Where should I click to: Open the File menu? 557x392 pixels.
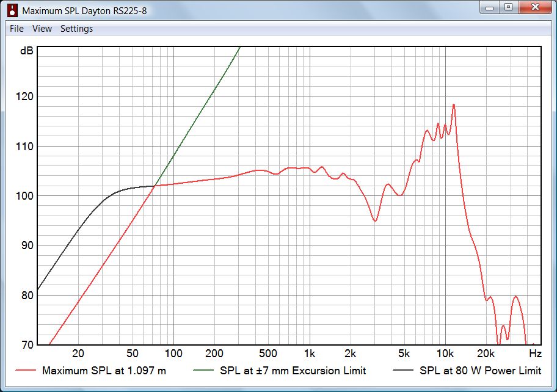(16, 29)
